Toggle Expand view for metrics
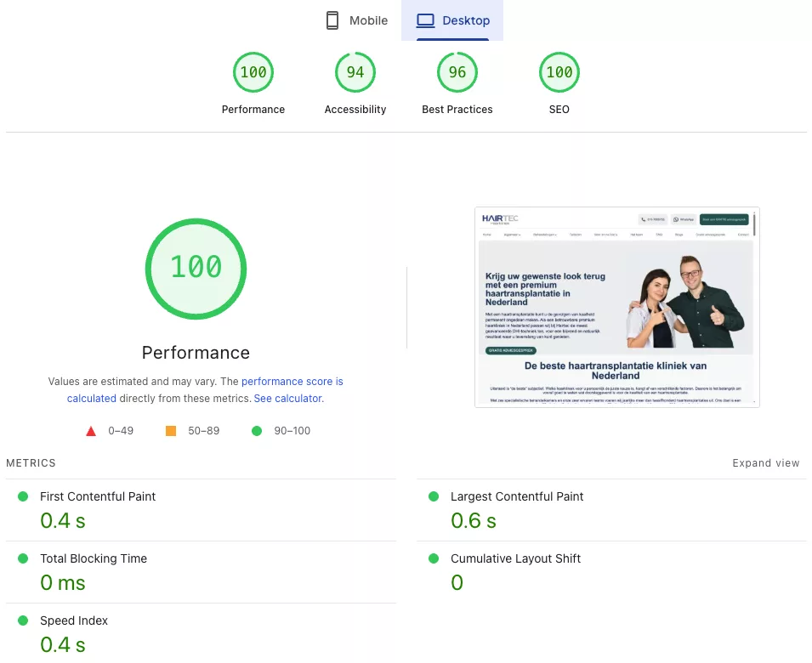This screenshot has width=812, height=663. [x=765, y=463]
